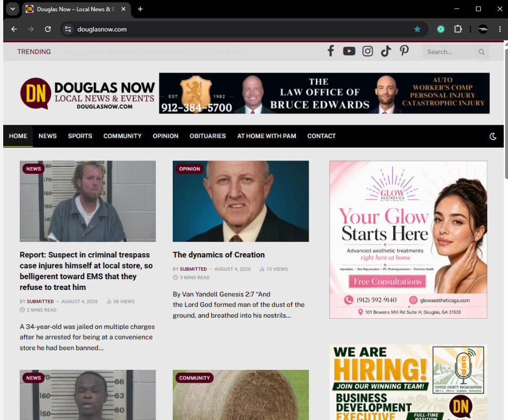Click the NEWS badge on trespass article

(34, 169)
